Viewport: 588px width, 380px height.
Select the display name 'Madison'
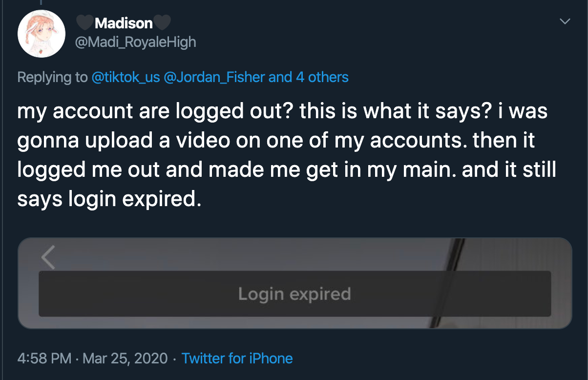(x=123, y=22)
